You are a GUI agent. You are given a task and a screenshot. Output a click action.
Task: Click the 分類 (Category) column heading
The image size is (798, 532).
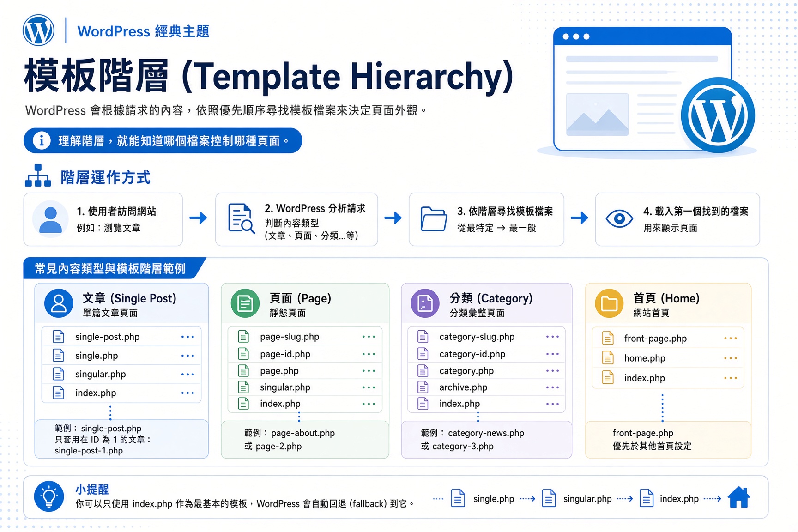coord(491,298)
